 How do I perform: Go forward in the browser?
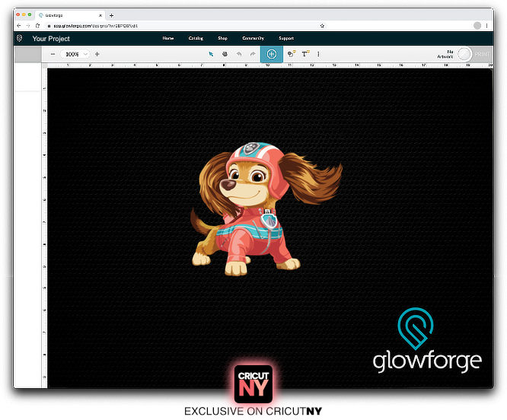28,26
